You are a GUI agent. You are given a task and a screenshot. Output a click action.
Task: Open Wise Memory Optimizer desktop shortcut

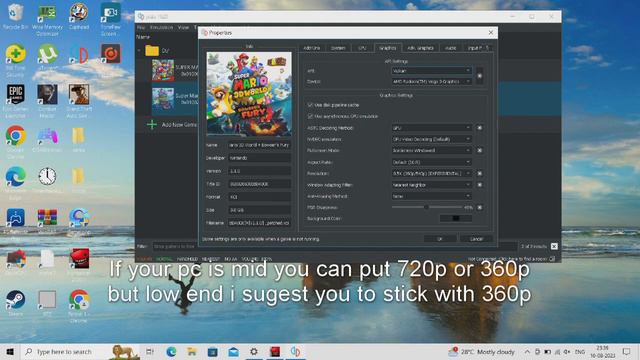pos(47,20)
